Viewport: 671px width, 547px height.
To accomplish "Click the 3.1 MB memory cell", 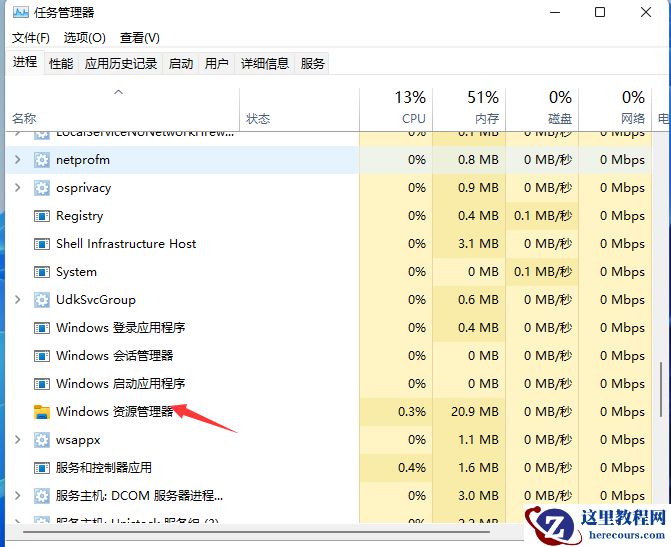I will [x=469, y=244].
